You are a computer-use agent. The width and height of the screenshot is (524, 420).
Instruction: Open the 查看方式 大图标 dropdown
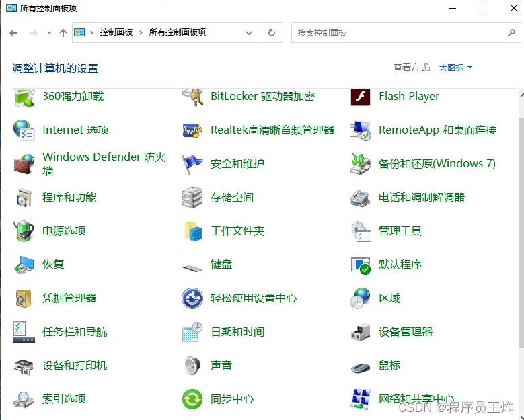tap(455, 68)
